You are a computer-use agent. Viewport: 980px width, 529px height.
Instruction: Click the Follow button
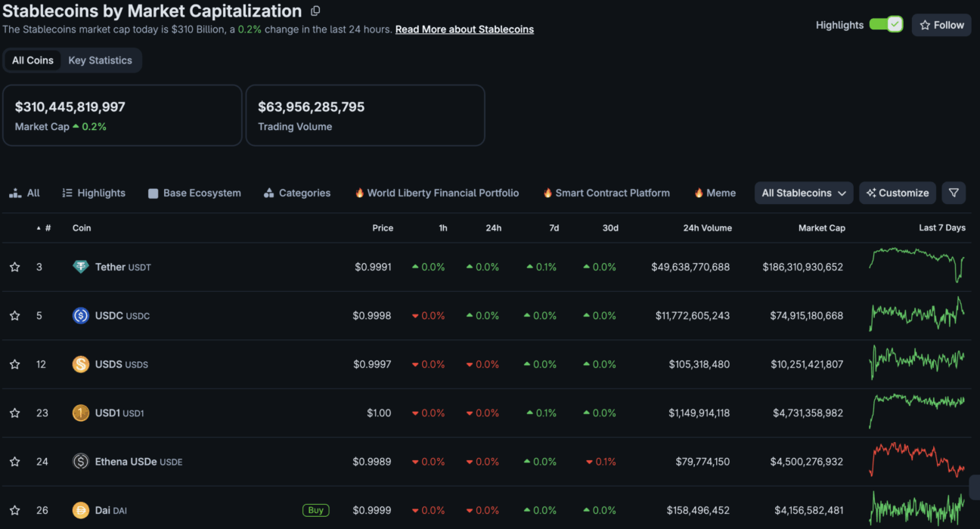(941, 25)
